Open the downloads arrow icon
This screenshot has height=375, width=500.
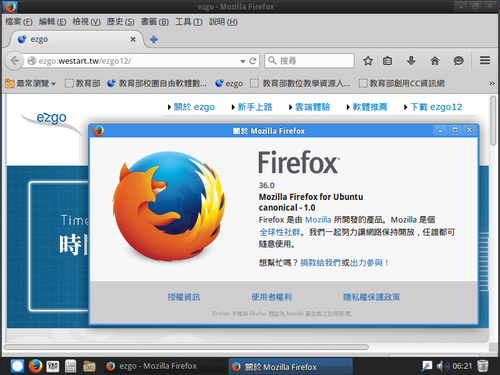tap(411, 61)
